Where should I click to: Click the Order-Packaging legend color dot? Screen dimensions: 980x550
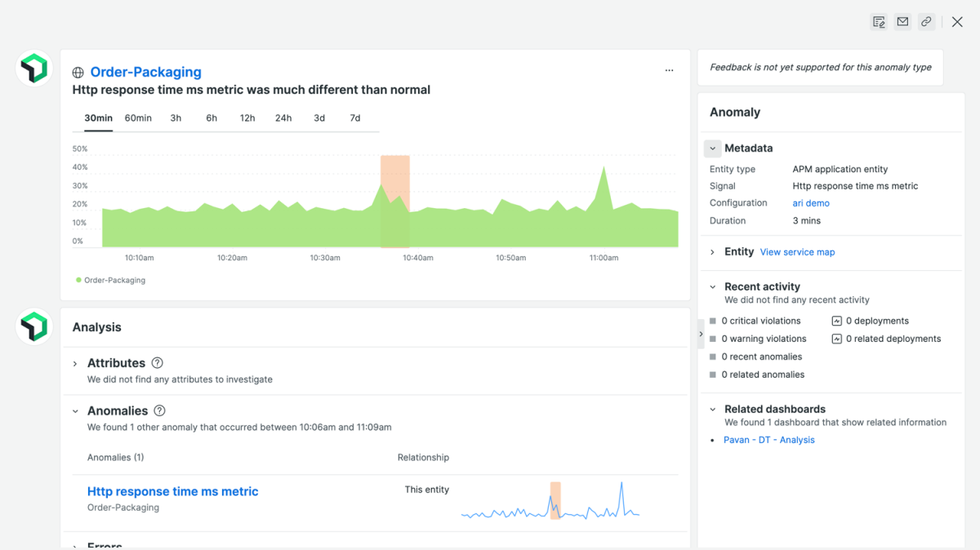[78, 280]
